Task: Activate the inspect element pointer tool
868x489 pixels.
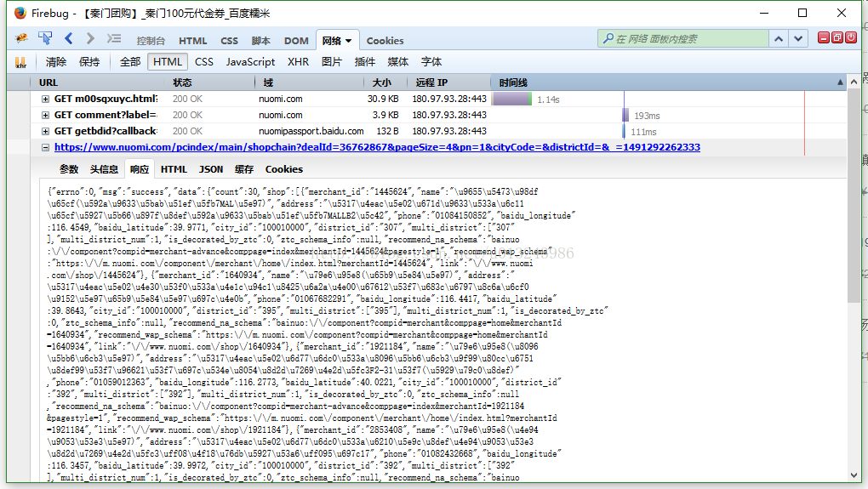Action: pyautogui.click(x=45, y=38)
